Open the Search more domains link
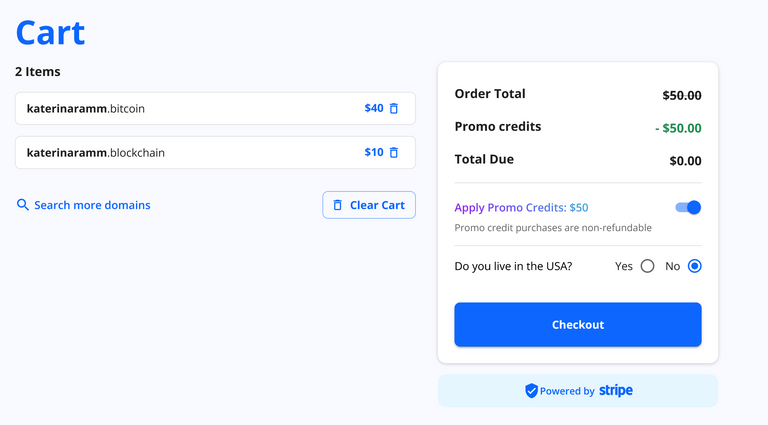The width and height of the screenshot is (768, 425). click(x=92, y=205)
